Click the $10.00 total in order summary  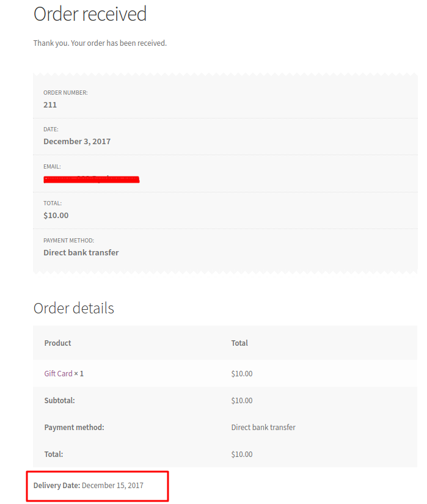(56, 216)
